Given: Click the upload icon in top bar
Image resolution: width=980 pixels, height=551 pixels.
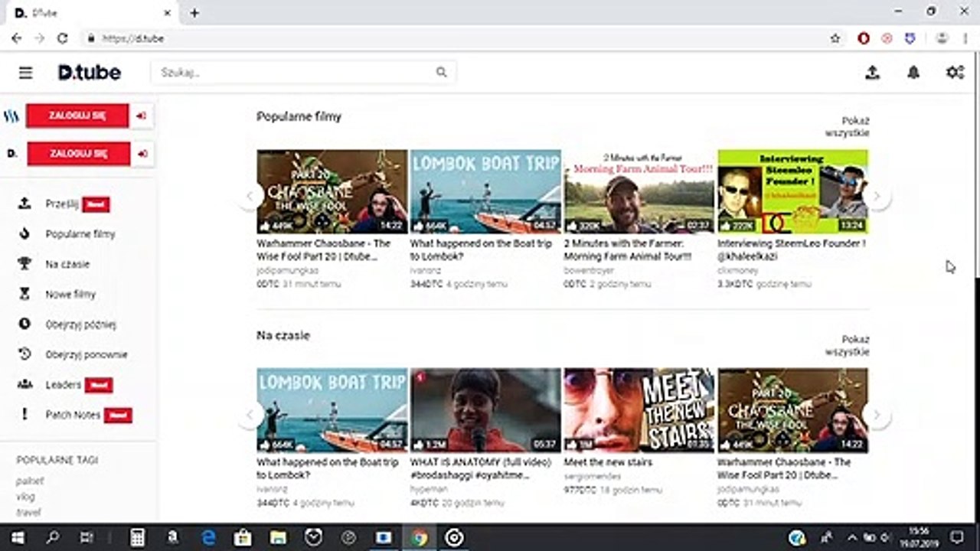Looking at the screenshot, I should pyautogui.click(x=872, y=73).
